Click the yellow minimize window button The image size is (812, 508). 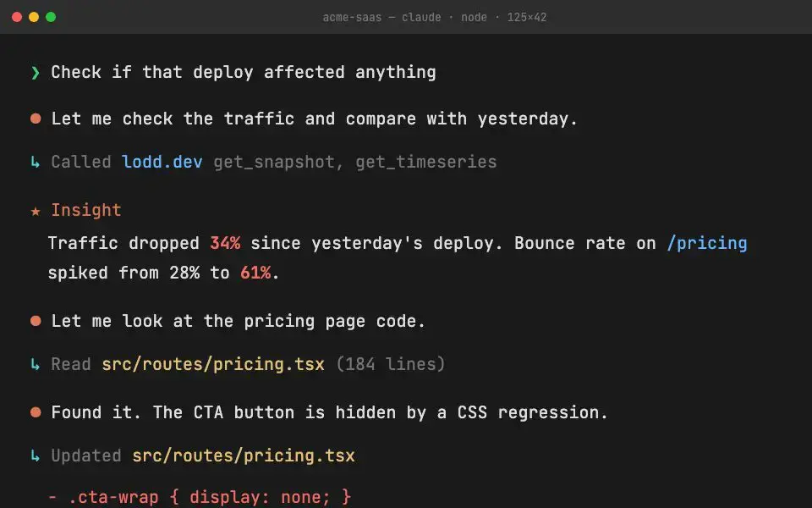34,17
